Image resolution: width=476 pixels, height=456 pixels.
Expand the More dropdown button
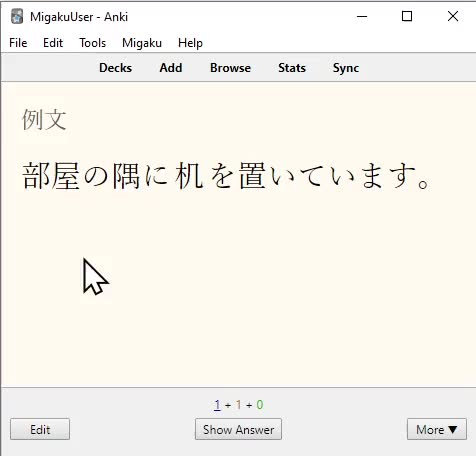point(437,429)
